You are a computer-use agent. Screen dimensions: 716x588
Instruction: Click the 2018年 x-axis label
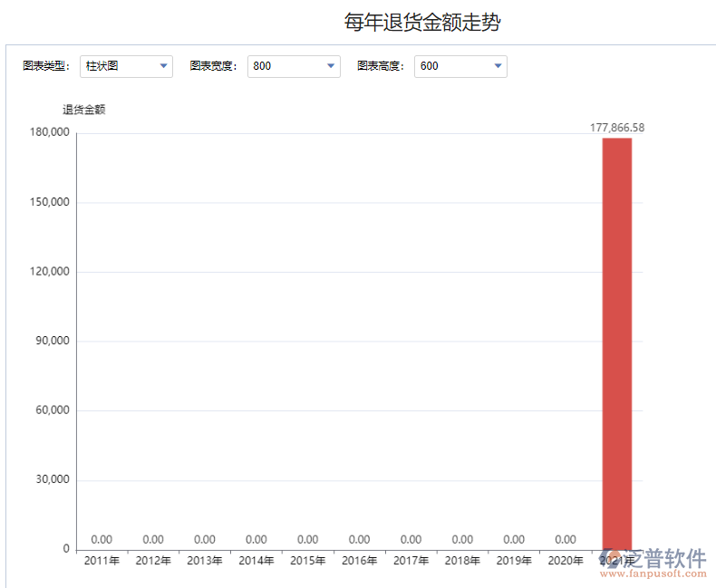coord(462,560)
